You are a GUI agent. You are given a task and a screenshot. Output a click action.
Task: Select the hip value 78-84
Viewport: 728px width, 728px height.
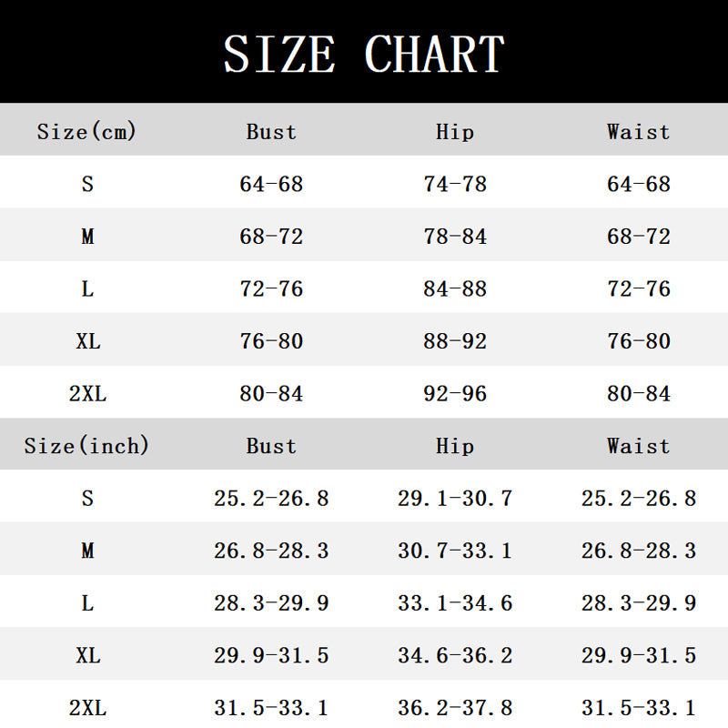coord(455,237)
